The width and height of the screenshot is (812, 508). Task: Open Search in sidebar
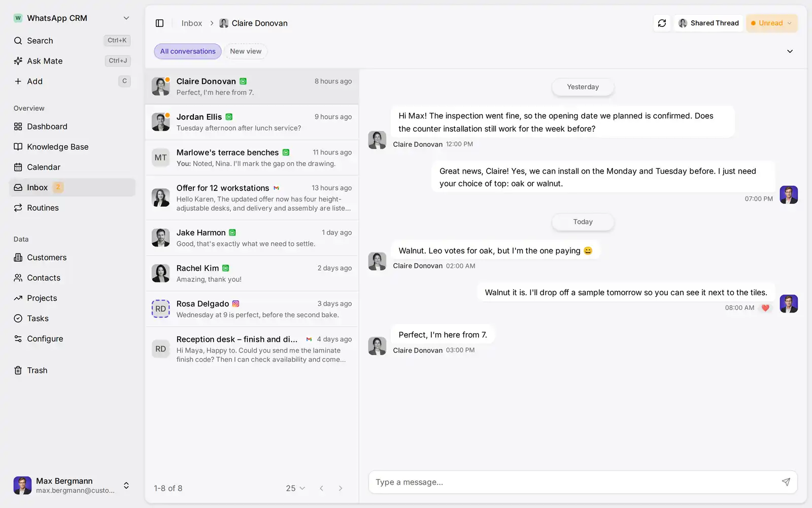click(72, 41)
